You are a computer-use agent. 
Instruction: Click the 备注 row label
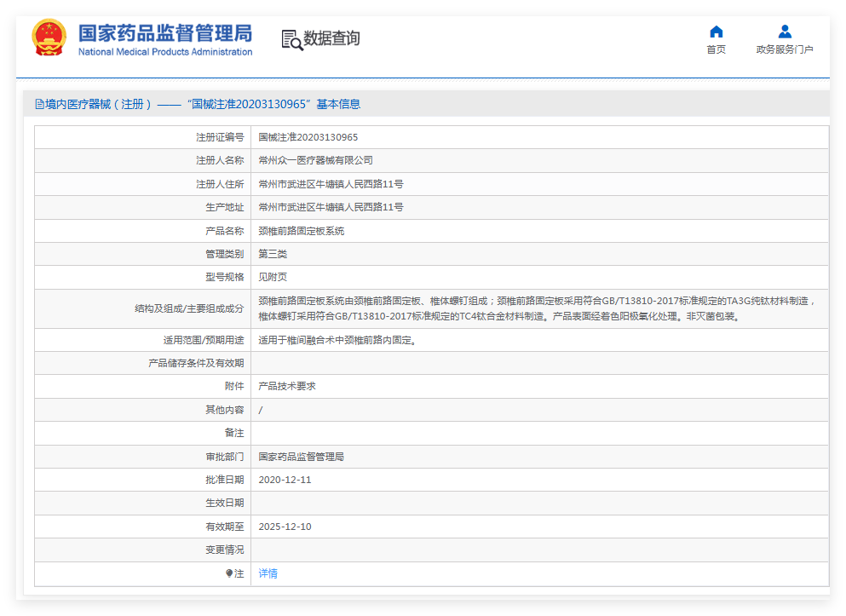tap(234, 433)
